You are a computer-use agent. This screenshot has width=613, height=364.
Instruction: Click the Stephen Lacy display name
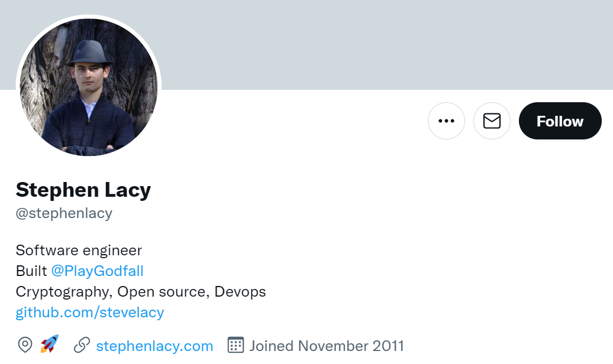[x=83, y=190]
